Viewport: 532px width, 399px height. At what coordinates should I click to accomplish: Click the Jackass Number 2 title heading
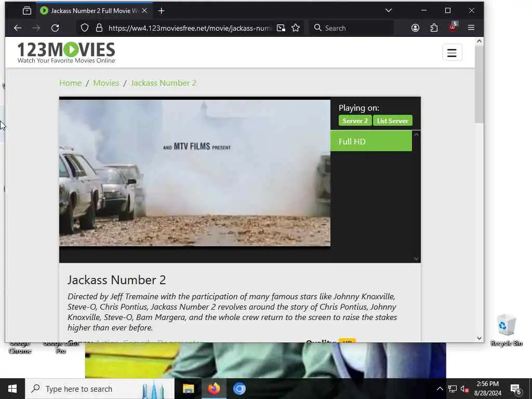tap(117, 280)
